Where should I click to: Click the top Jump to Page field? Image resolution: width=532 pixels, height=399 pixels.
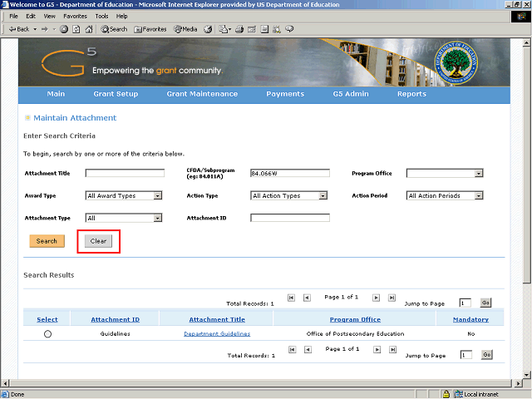coord(465,303)
